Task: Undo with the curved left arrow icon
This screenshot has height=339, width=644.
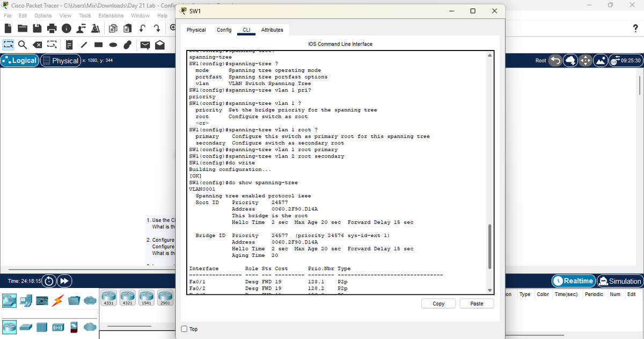Action: point(143,28)
